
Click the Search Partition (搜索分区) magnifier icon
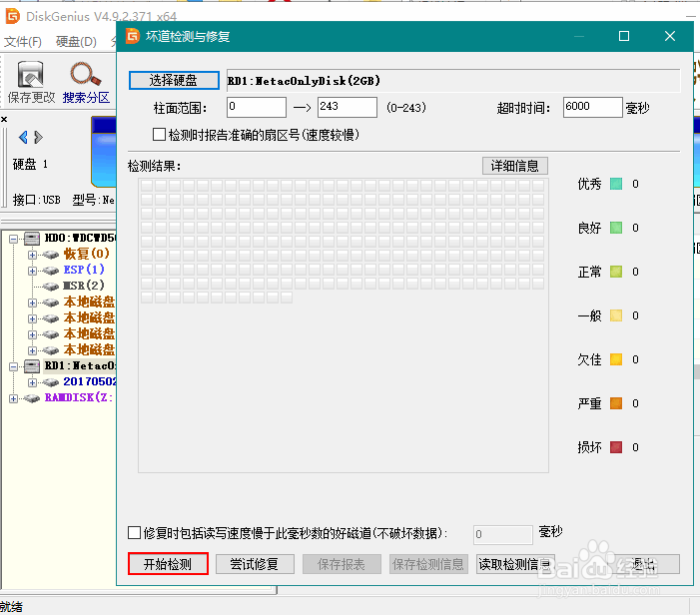click(x=85, y=74)
